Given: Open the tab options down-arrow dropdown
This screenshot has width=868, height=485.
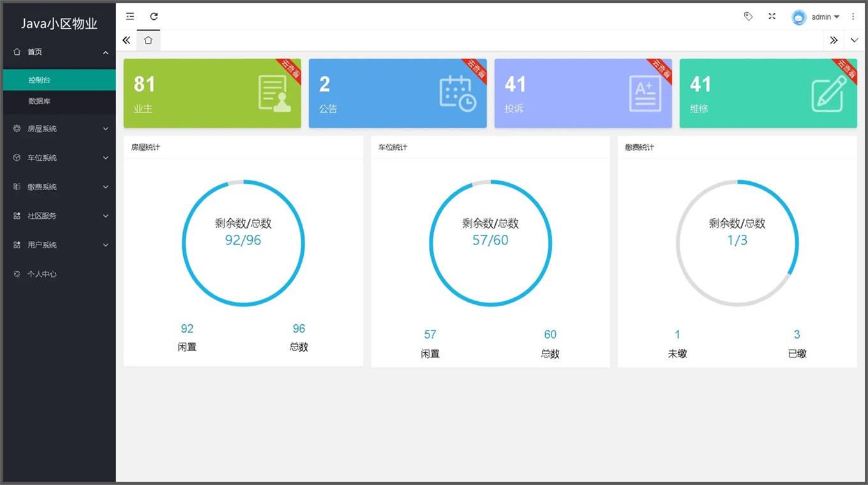Looking at the screenshot, I should pos(855,40).
